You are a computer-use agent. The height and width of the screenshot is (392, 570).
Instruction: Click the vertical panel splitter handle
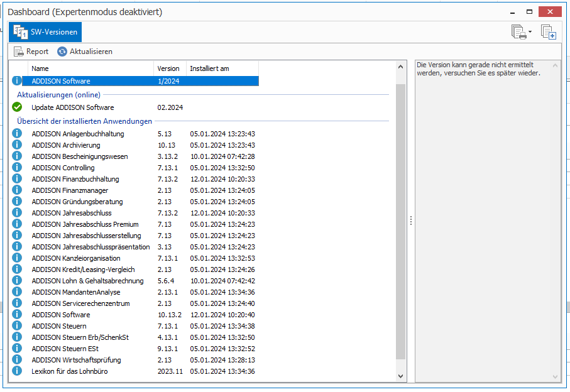pos(410,220)
